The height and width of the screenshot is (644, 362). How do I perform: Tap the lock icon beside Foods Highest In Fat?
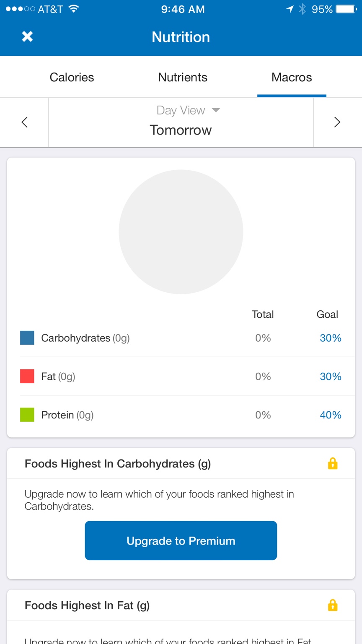point(333,605)
